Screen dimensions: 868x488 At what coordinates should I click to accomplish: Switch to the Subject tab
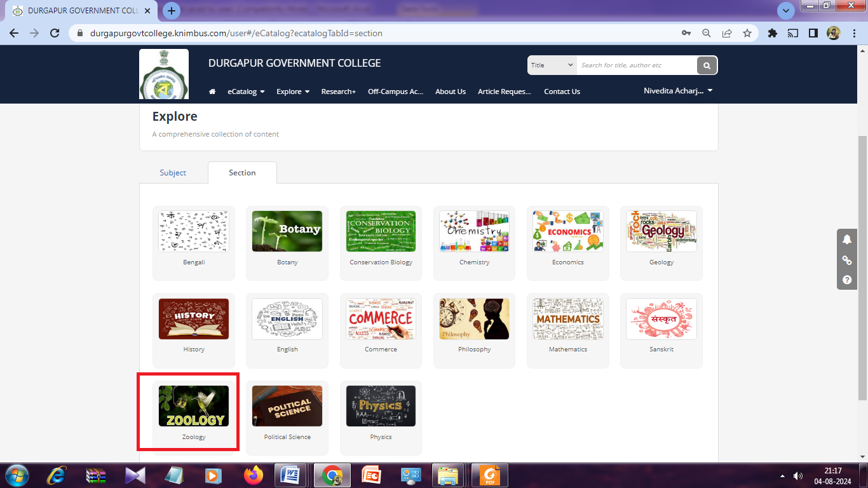173,173
